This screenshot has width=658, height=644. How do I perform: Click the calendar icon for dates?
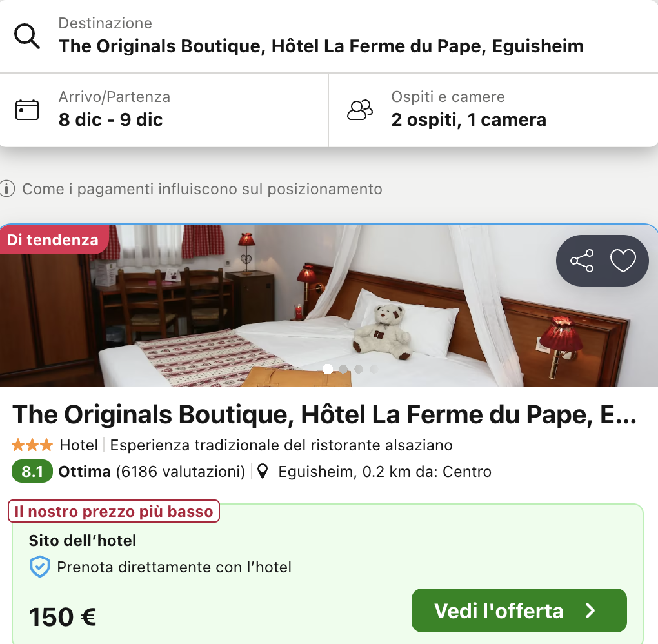(27, 110)
